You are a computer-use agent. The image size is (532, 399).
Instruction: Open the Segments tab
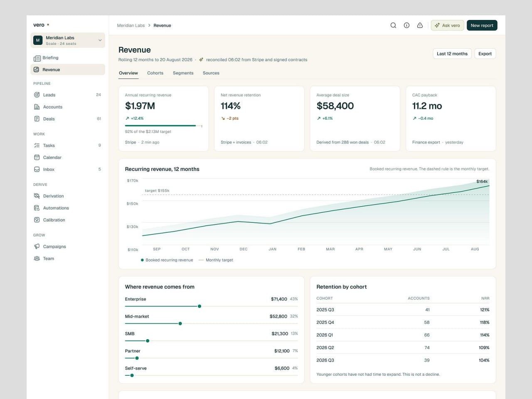[183, 73]
